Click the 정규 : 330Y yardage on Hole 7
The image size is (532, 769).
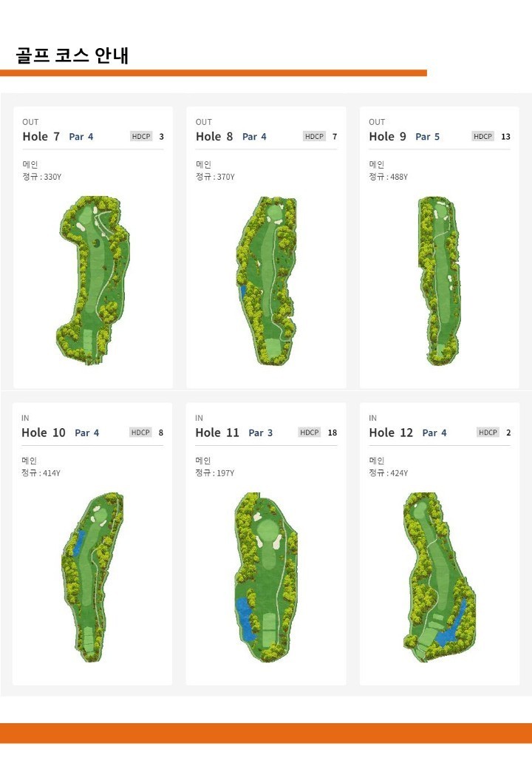pos(42,177)
